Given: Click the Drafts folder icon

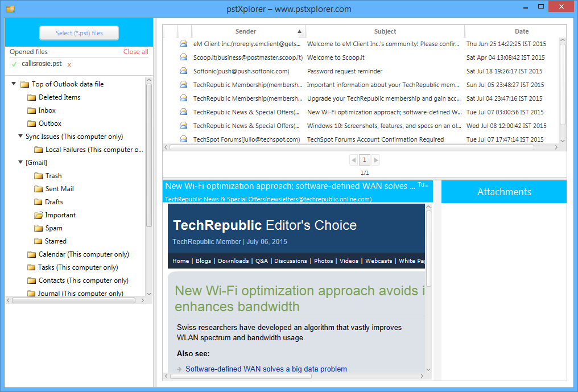Looking at the screenshot, I should tap(38, 202).
